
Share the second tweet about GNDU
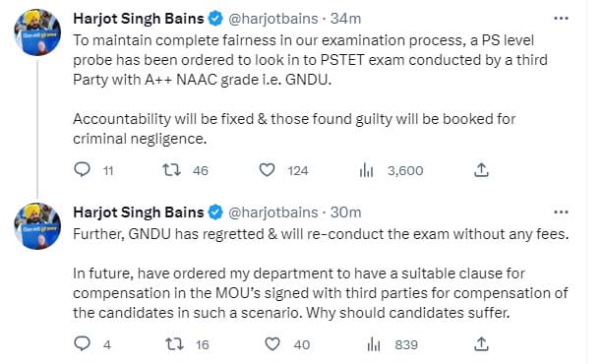[481, 343]
